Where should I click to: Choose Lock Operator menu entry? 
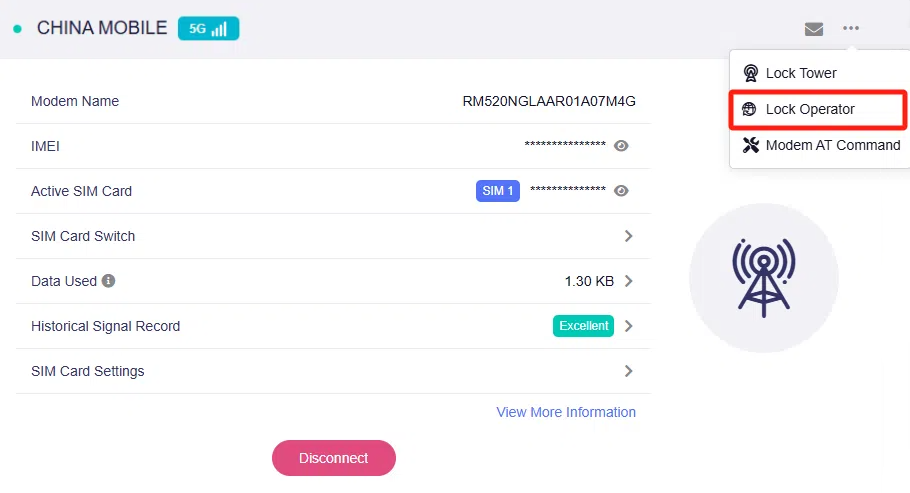point(818,109)
